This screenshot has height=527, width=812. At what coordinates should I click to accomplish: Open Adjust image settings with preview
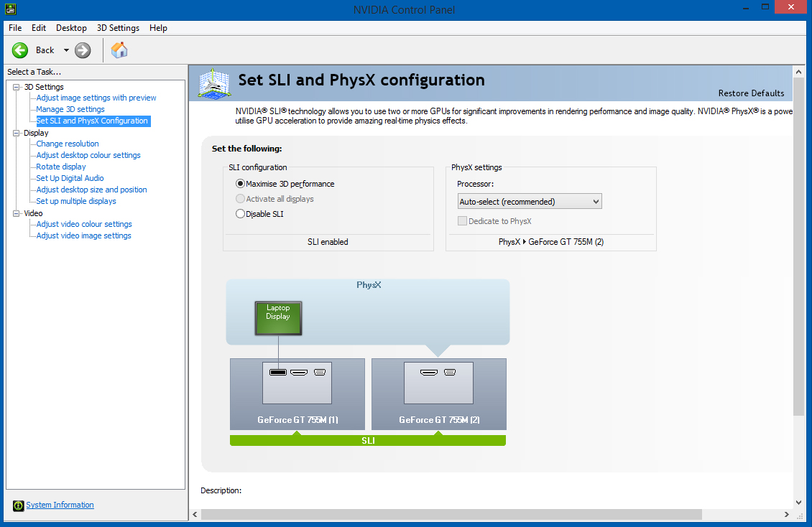pyautogui.click(x=96, y=98)
